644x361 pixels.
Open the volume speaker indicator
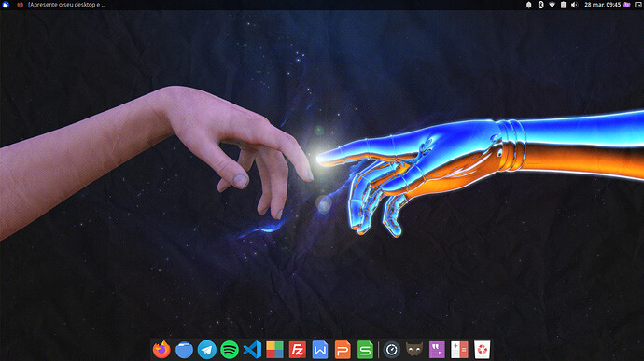coord(575,5)
